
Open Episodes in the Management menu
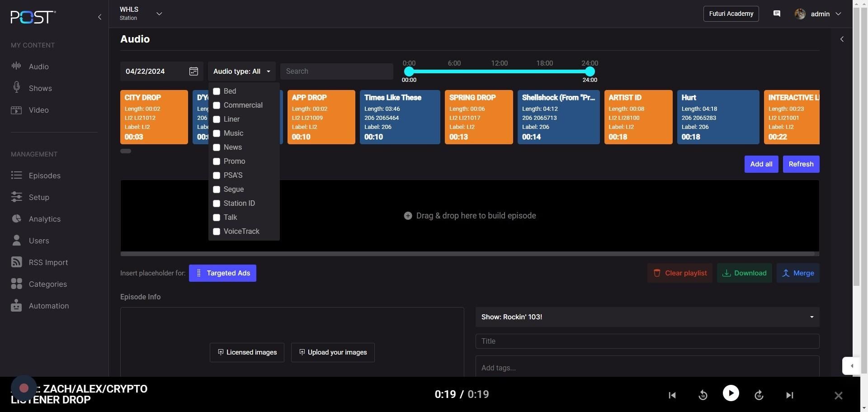(x=44, y=175)
